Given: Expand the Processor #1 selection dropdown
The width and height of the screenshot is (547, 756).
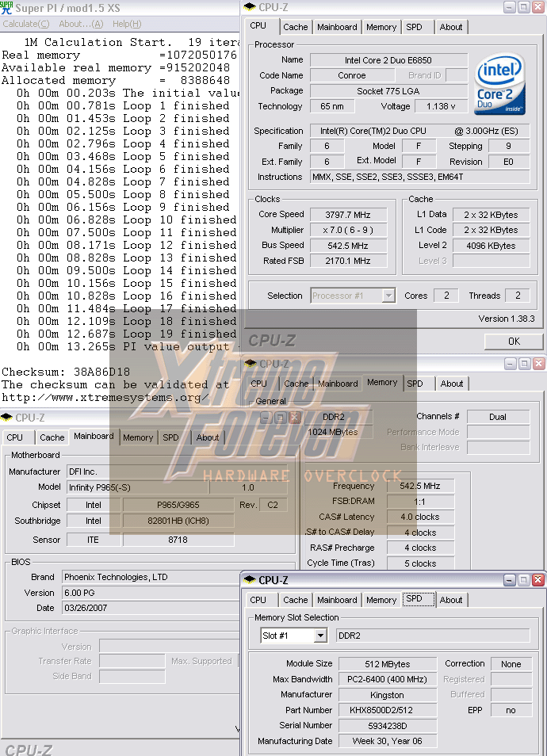Looking at the screenshot, I should click(388, 296).
